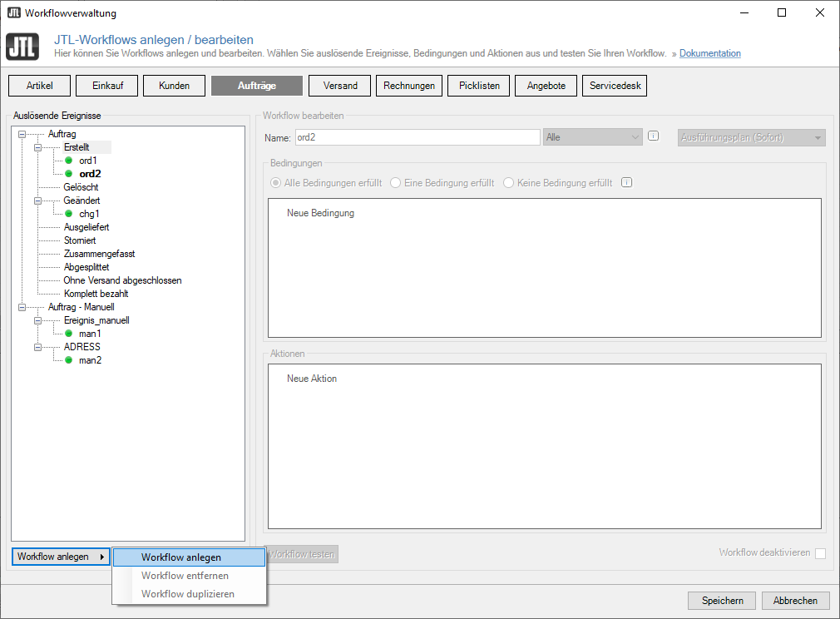Choose Workflow entfernen from the popup menu

pos(189,576)
